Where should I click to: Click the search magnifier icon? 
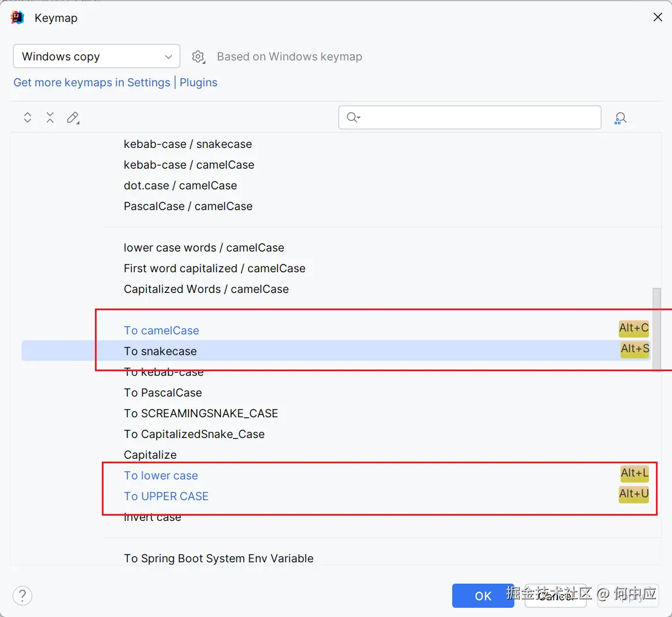point(353,117)
